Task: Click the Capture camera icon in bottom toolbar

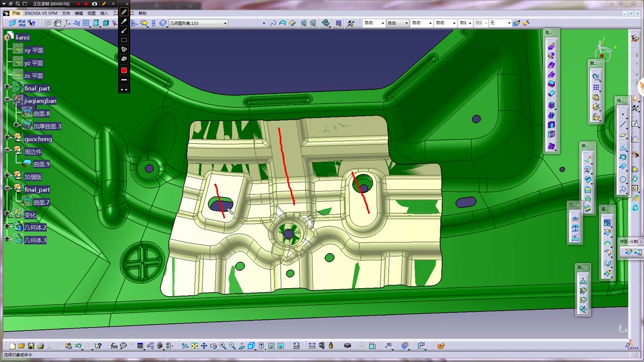Action: click(x=347, y=346)
